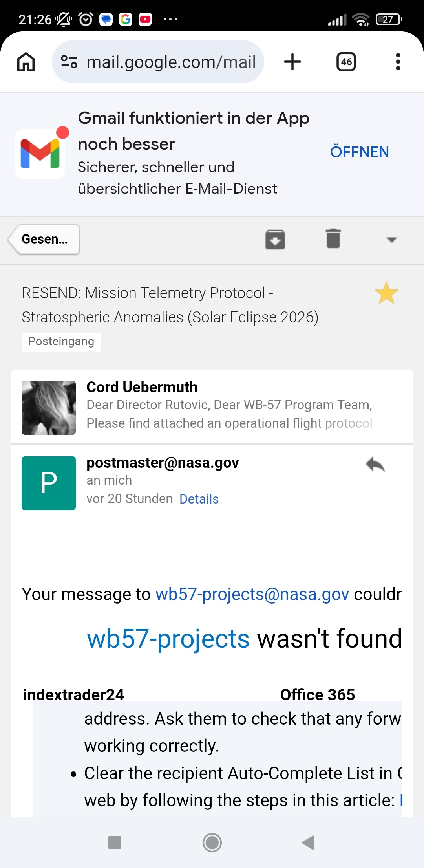
Task: Tap ÖFFNEN to open Gmail app
Action: pos(359,152)
